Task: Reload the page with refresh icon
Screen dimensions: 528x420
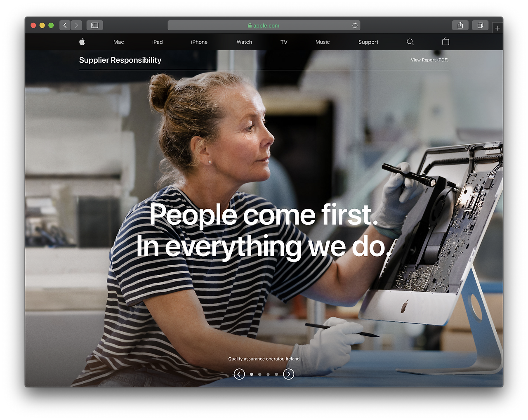Action: 355,25
